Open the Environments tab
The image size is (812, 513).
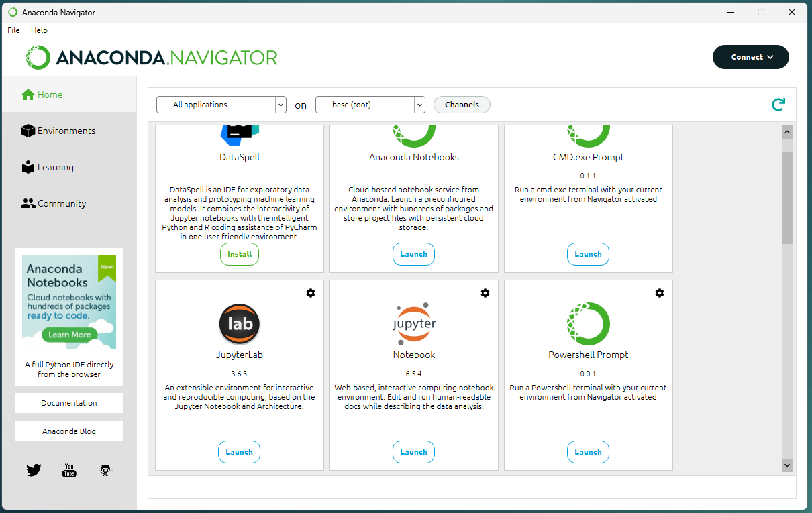69,131
